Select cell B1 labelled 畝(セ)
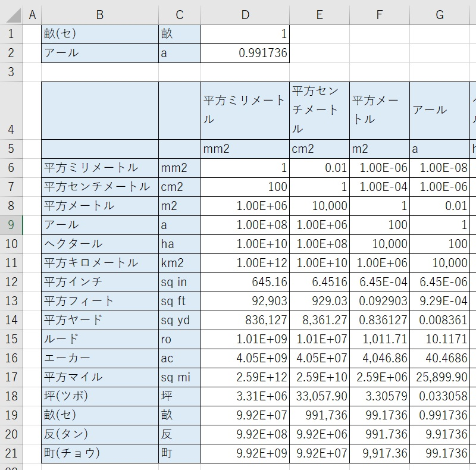The height and width of the screenshot is (470, 476). click(99, 34)
